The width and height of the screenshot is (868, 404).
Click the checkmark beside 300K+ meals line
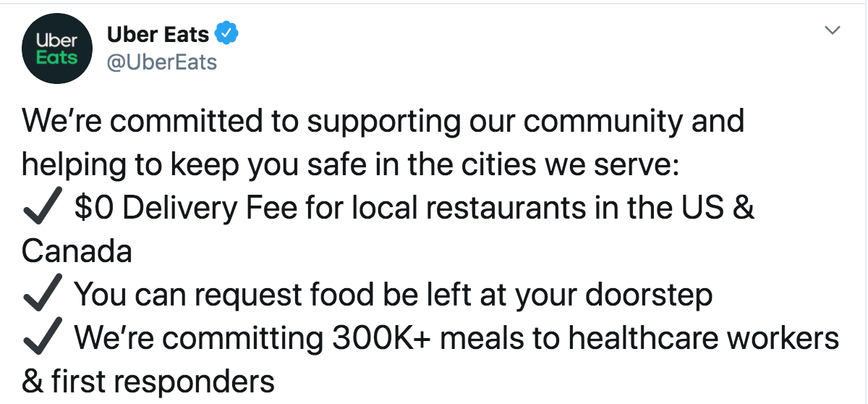pos(42,339)
